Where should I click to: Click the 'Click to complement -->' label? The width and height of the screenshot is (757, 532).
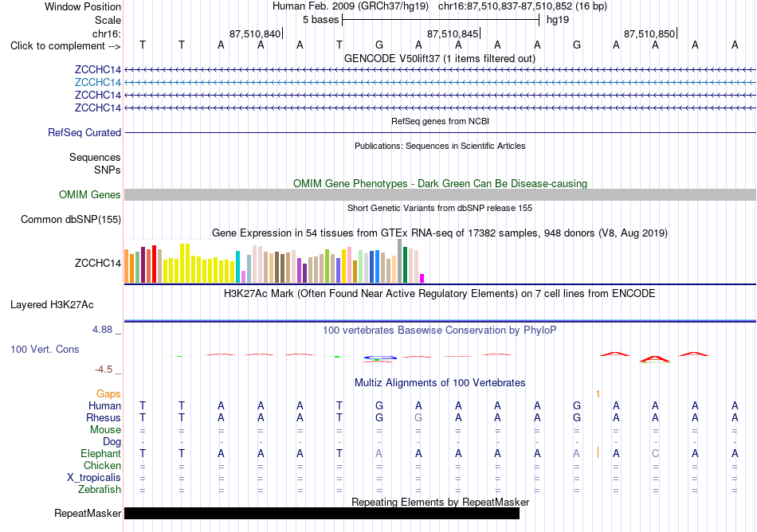tap(65, 46)
